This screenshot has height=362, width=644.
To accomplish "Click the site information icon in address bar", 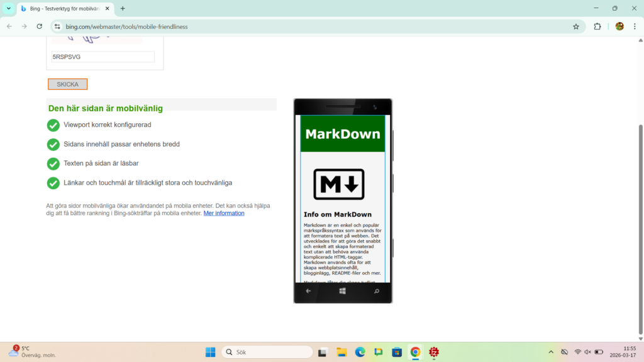I will pos(57,26).
